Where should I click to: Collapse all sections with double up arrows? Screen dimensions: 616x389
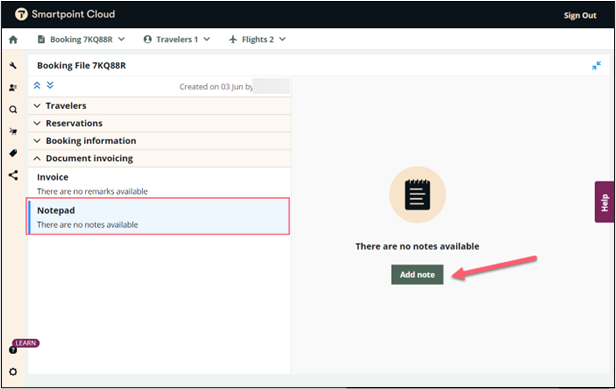coord(37,85)
